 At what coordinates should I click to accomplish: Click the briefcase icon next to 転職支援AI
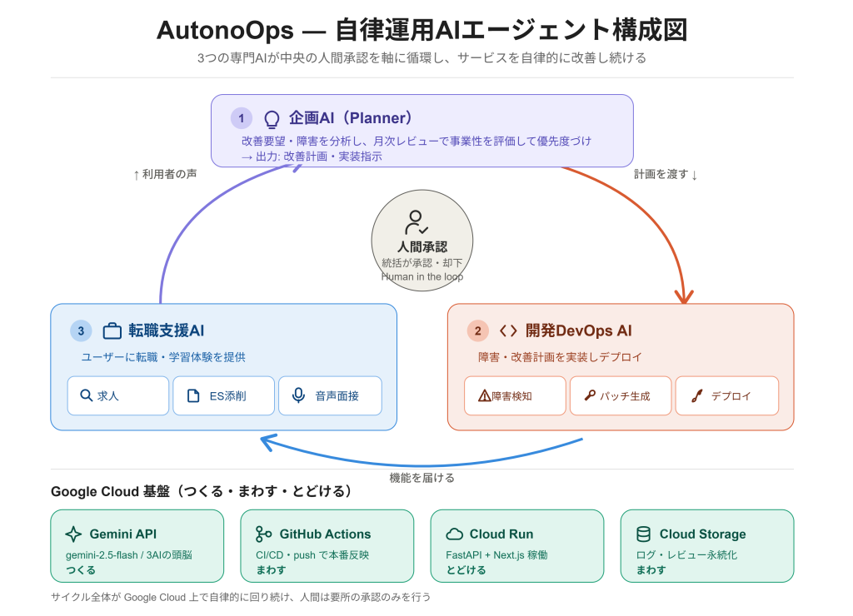(x=112, y=330)
